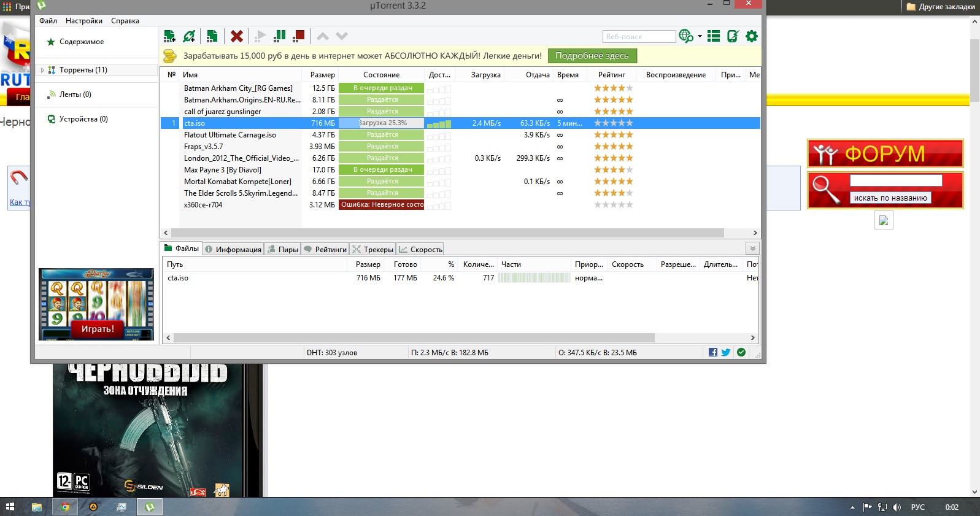
Task: Switch to the Рейтинги tab
Action: click(325, 249)
